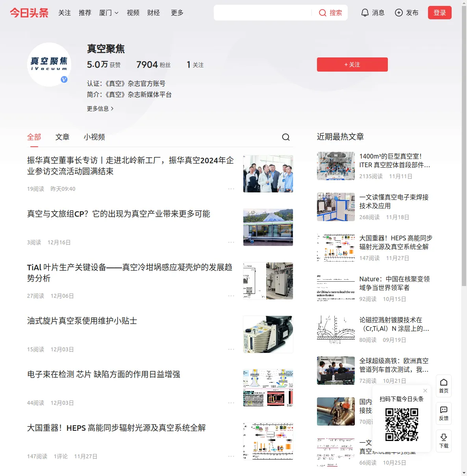Image resolution: width=467 pixels, height=476 pixels.
Task: Open hot article 论磁控溅射镀膜技术
Action: pos(394,324)
